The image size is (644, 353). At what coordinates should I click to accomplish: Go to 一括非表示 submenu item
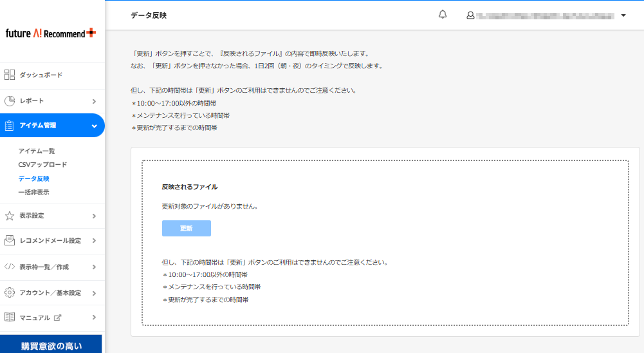click(x=33, y=192)
